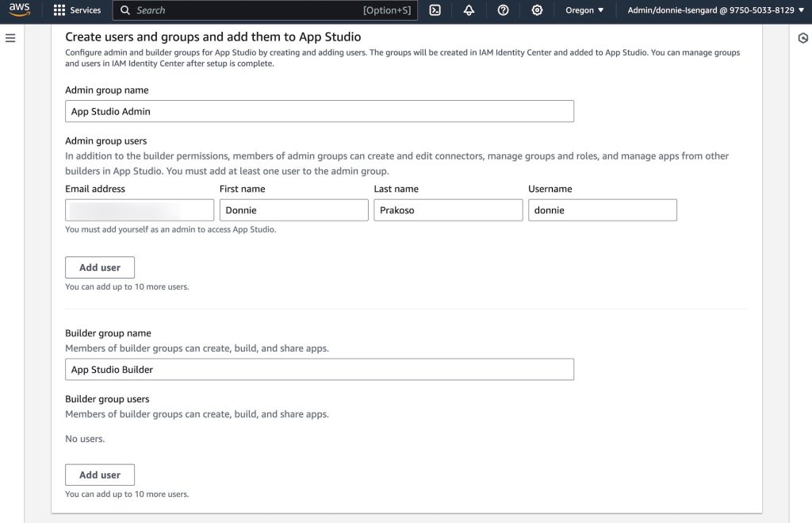Click the Services menu label
Viewport: 812px width, 523px height.
click(86, 10)
